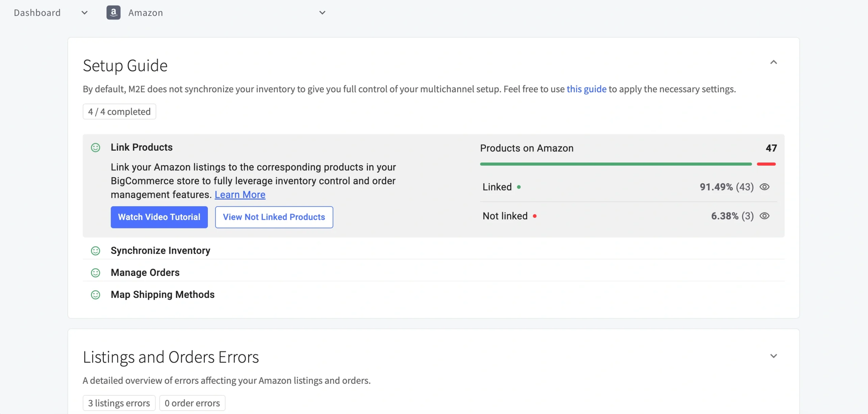Click the red dot beside Not linked
Image resolution: width=868 pixels, height=414 pixels.
point(535,216)
